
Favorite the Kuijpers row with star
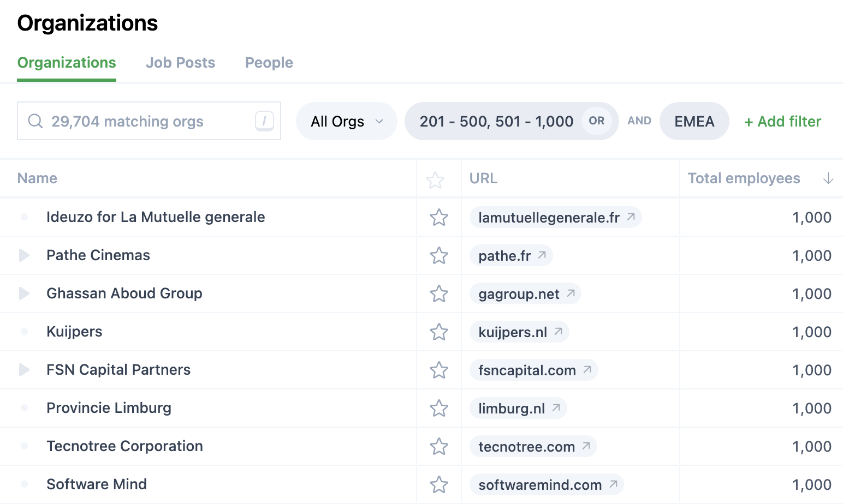439,332
